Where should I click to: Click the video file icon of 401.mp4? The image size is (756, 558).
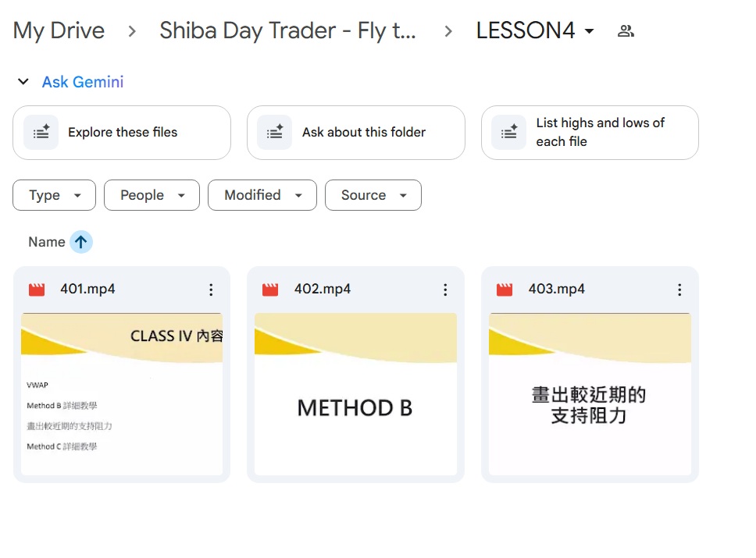pos(37,290)
